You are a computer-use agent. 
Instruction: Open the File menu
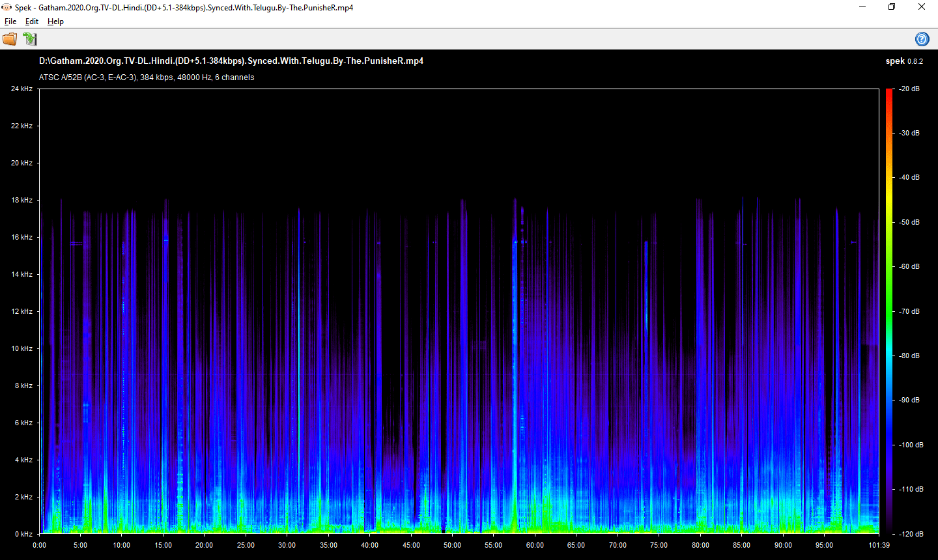(x=10, y=21)
